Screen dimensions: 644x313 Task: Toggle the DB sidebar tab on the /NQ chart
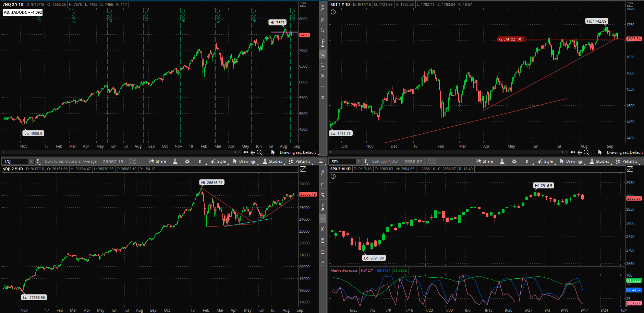pyautogui.click(x=323, y=76)
